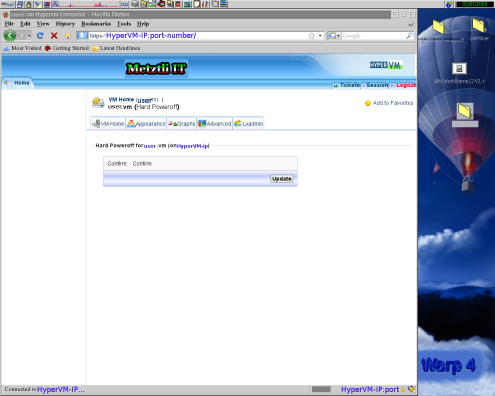Click the shield icon at status bar end
This screenshot has width=495, height=396.
[411, 389]
